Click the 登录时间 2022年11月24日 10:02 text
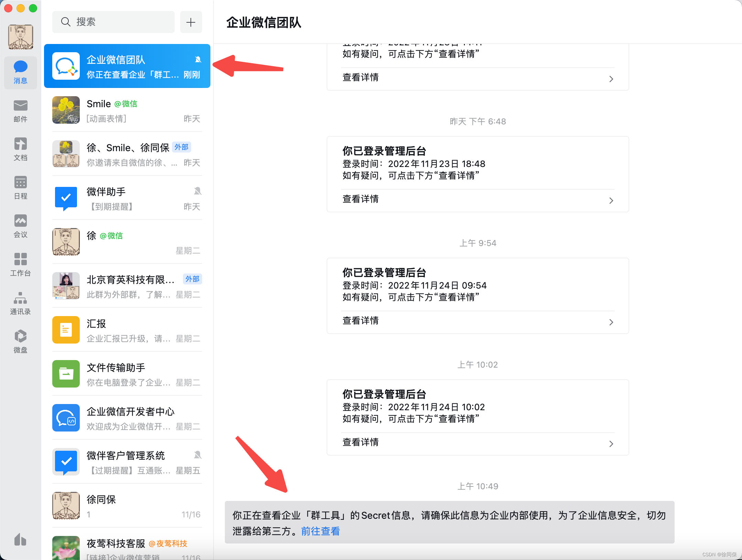Screen dimensions: 742x560 (x=414, y=407)
